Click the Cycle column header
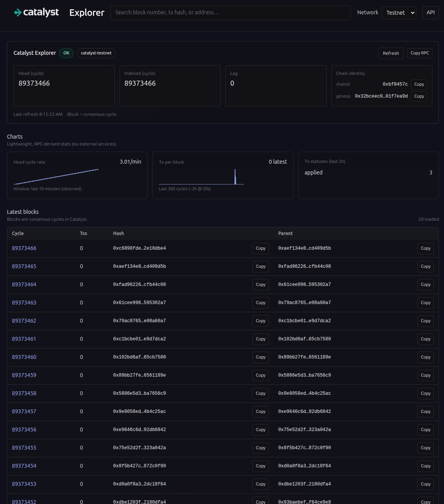 (x=18, y=233)
